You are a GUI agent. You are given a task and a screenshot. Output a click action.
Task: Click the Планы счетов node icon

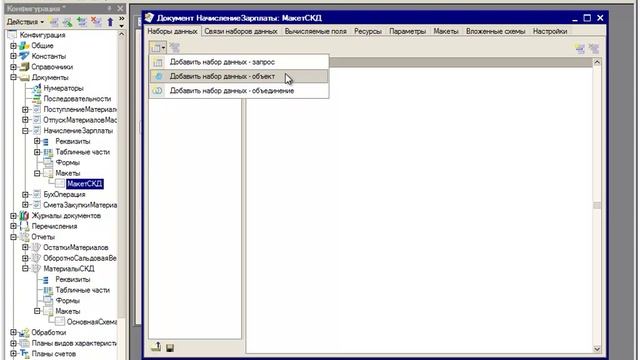[x=24, y=353]
